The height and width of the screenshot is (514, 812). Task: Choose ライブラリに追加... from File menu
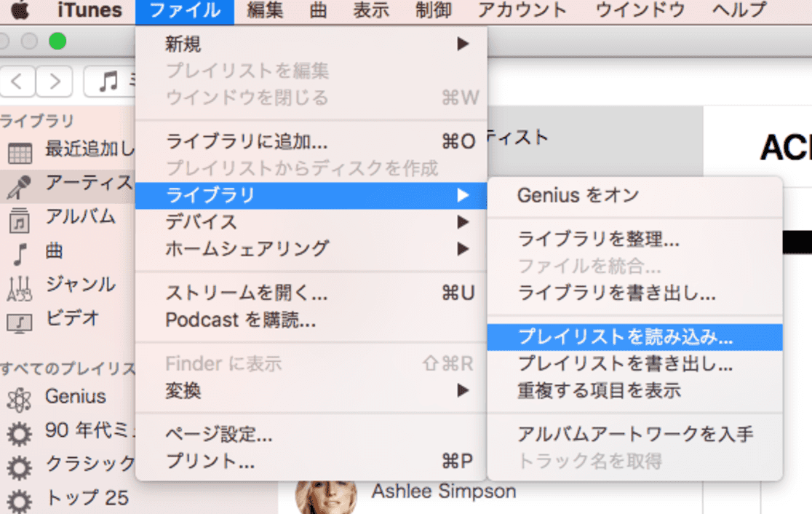pos(311,141)
